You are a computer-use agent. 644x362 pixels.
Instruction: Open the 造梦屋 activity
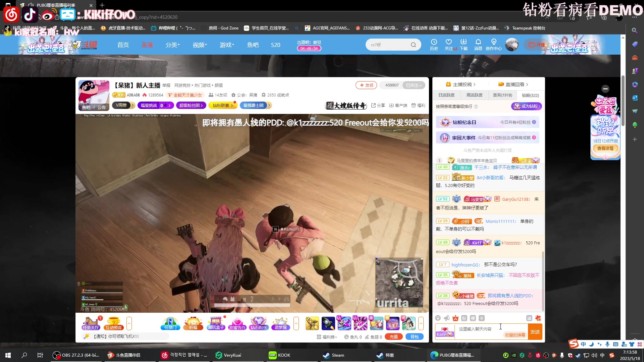[281, 323]
